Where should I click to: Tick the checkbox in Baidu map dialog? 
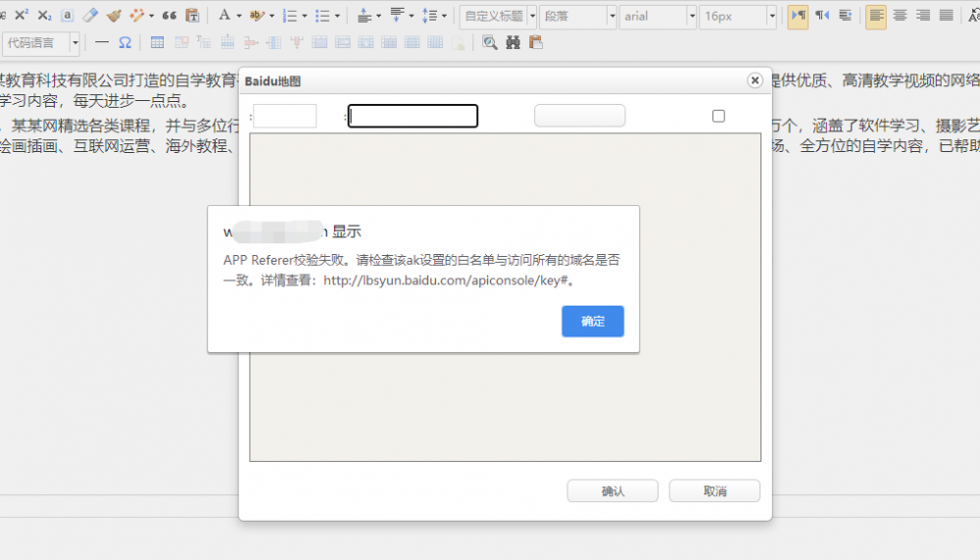click(x=718, y=117)
